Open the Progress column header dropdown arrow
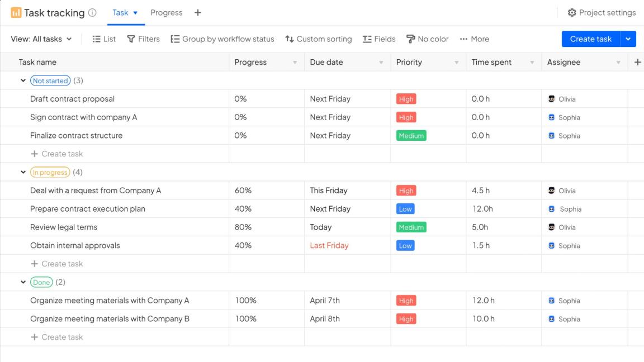This screenshot has width=644, height=362. tap(295, 63)
